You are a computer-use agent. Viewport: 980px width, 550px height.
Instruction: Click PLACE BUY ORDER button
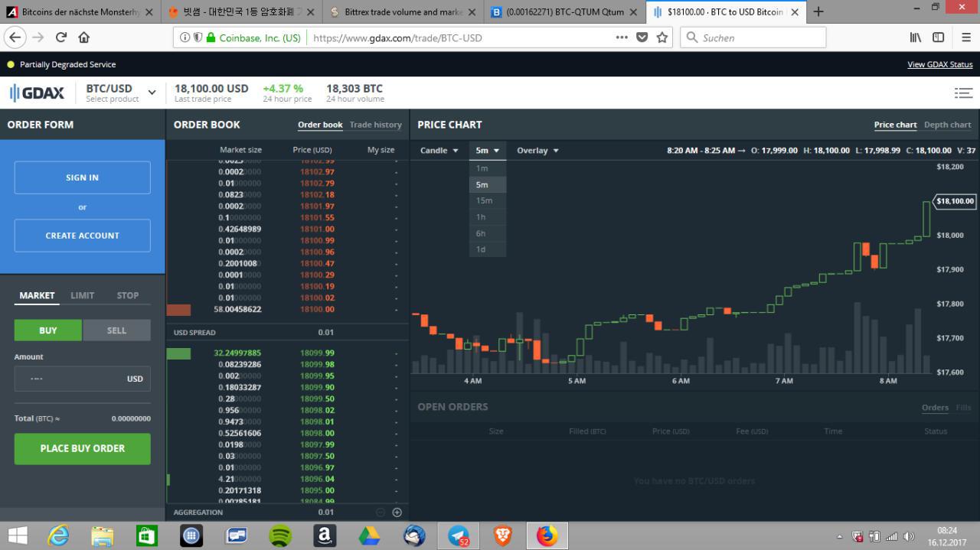pos(82,448)
